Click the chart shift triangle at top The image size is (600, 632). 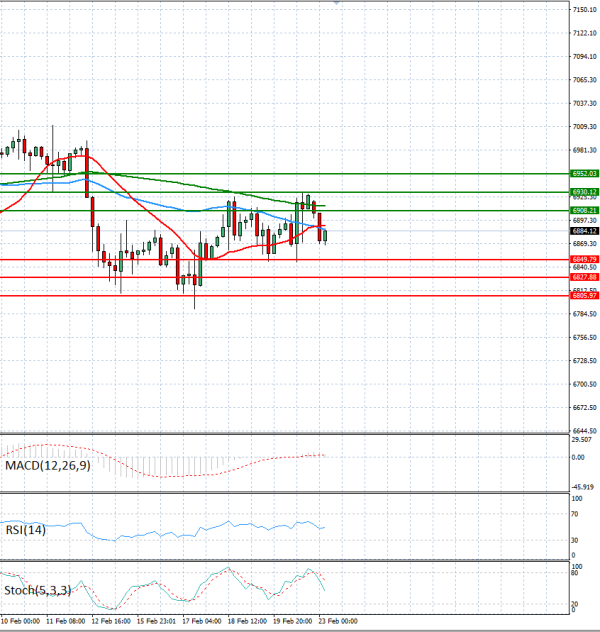(337, 4)
